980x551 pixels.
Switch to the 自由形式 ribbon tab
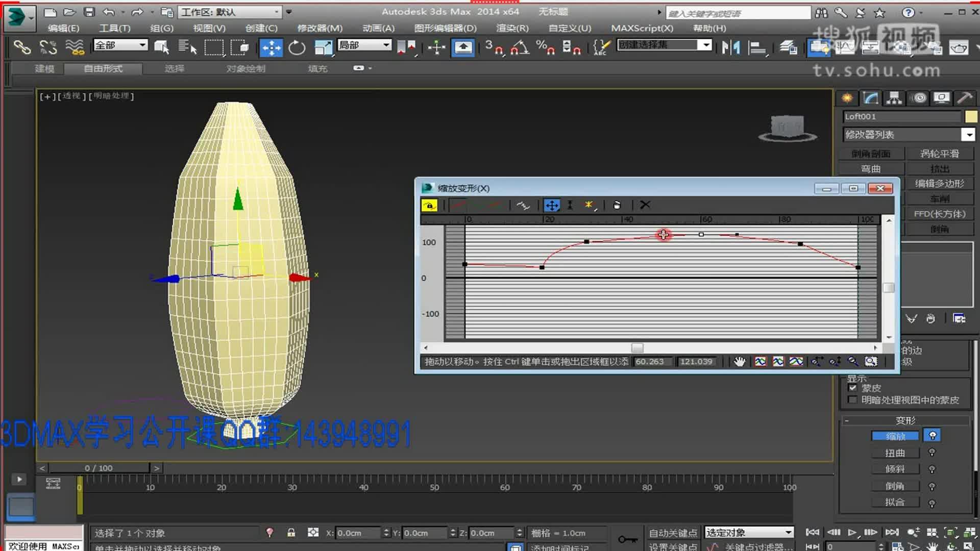coord(103,68)
